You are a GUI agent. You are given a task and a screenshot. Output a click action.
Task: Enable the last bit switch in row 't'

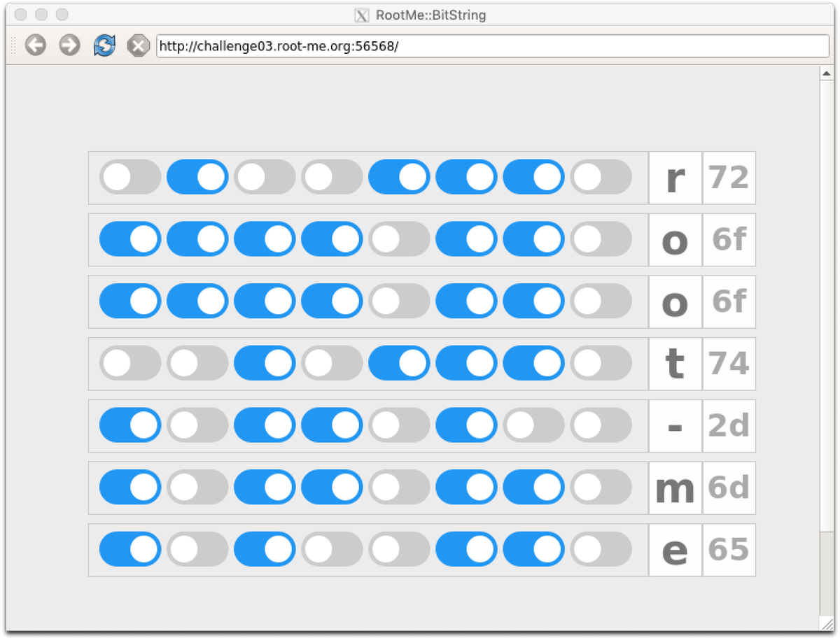pyautogui.click(x=600, y=363)
